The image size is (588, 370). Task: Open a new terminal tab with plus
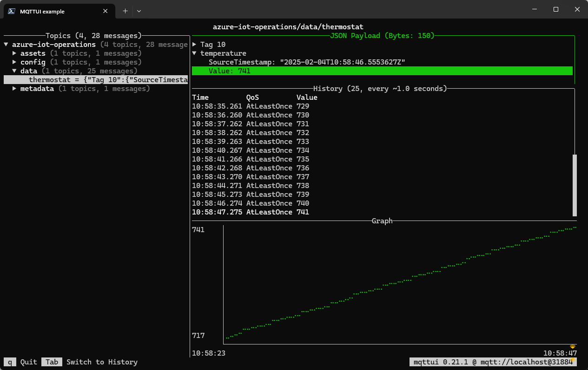[125, 11]
